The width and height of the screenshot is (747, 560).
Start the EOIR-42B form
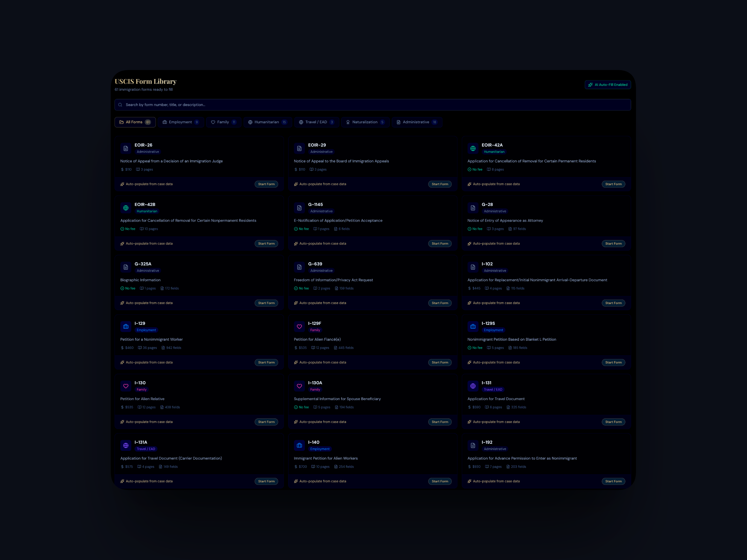pos(266,244)
